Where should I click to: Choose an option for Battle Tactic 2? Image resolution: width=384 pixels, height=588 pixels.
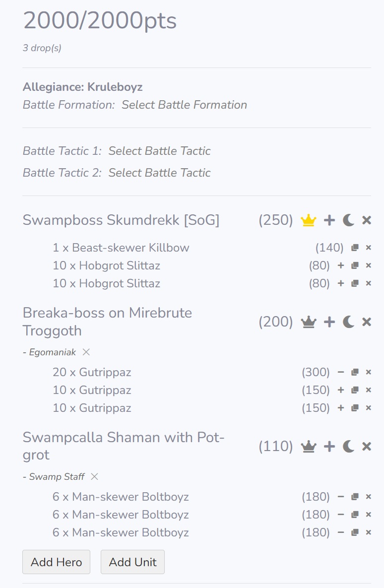(x=159, y=173)
